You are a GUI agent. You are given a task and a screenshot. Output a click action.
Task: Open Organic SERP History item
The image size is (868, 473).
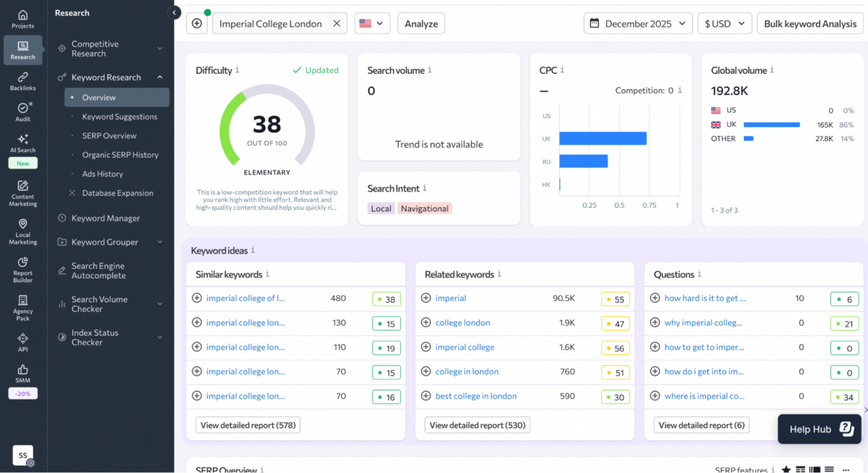pos(120,155)
